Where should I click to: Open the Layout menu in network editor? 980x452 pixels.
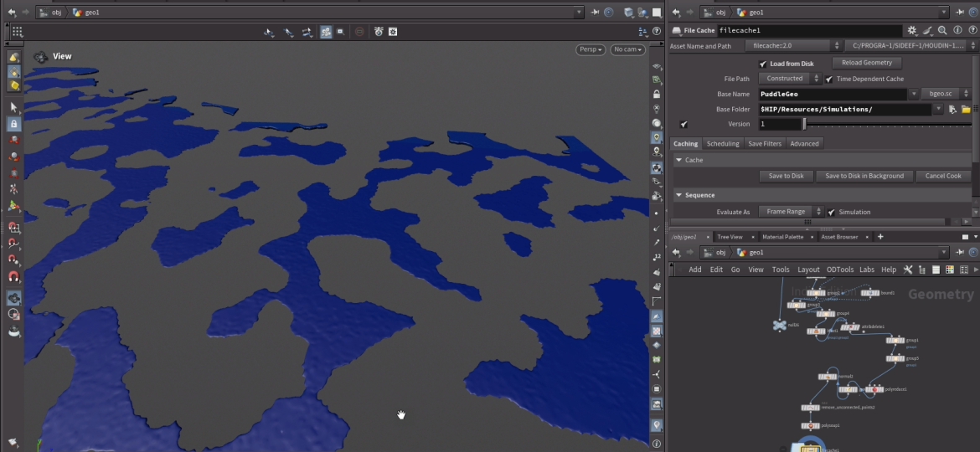[x=808, y=270]
